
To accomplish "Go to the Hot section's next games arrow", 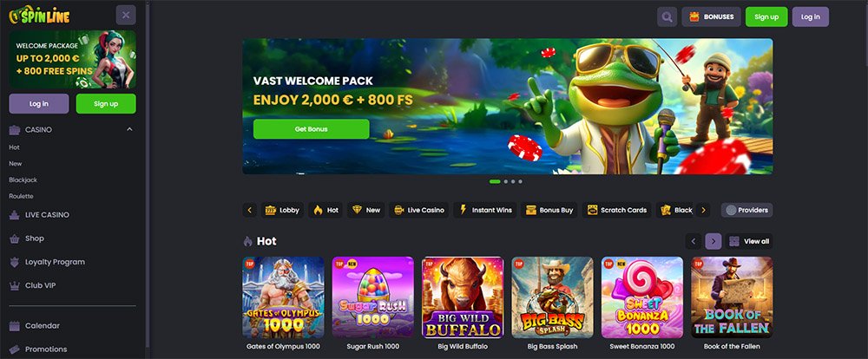I will (x=713, y=241).
